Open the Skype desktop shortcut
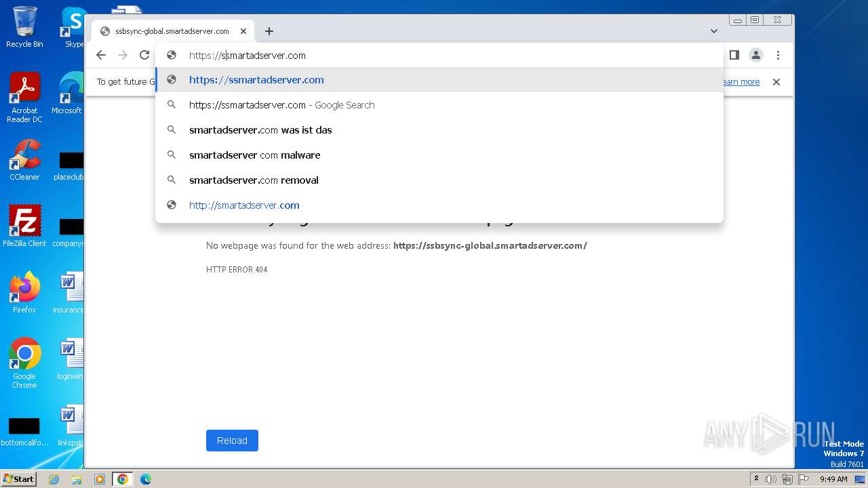Viewport: 868px width, 488px height. (x=73, y=27)
